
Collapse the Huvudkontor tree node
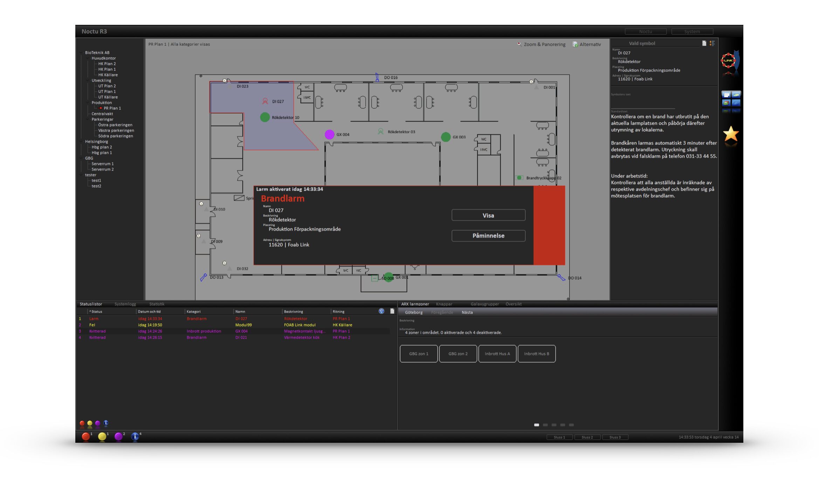point(88,58)
